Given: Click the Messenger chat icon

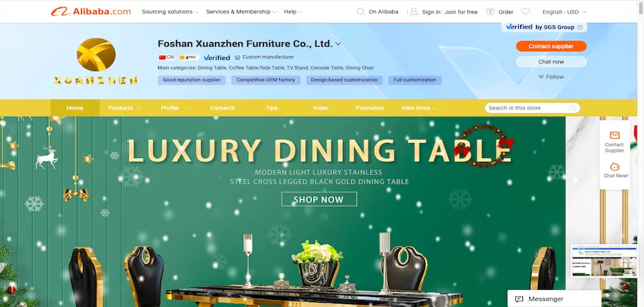Looking at the screenshot, I should [x=519, y=299].
